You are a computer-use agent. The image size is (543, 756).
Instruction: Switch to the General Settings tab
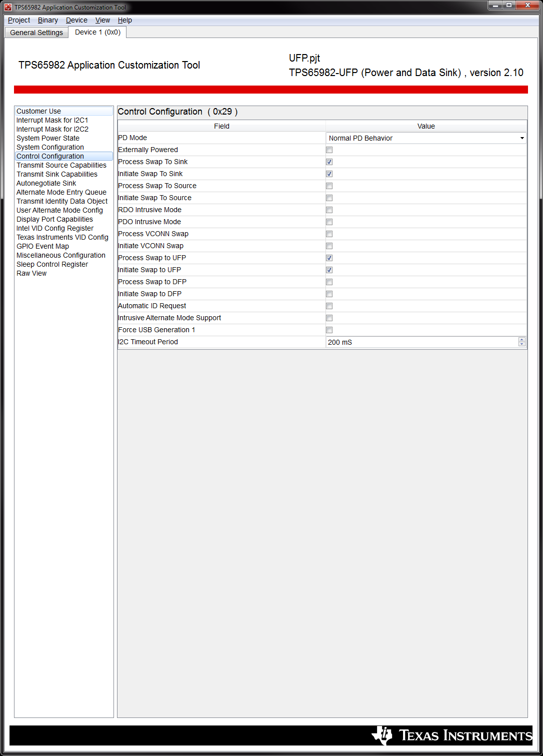pos(36,33)
